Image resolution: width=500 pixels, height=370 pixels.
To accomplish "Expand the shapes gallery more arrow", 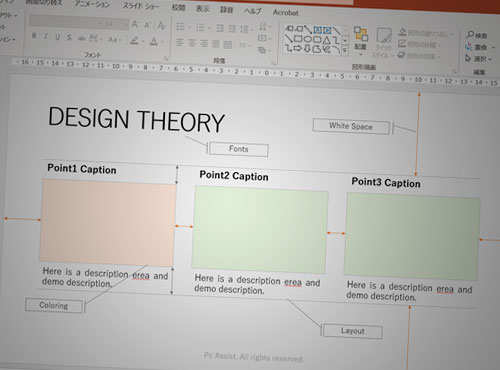I will [345, 50].
